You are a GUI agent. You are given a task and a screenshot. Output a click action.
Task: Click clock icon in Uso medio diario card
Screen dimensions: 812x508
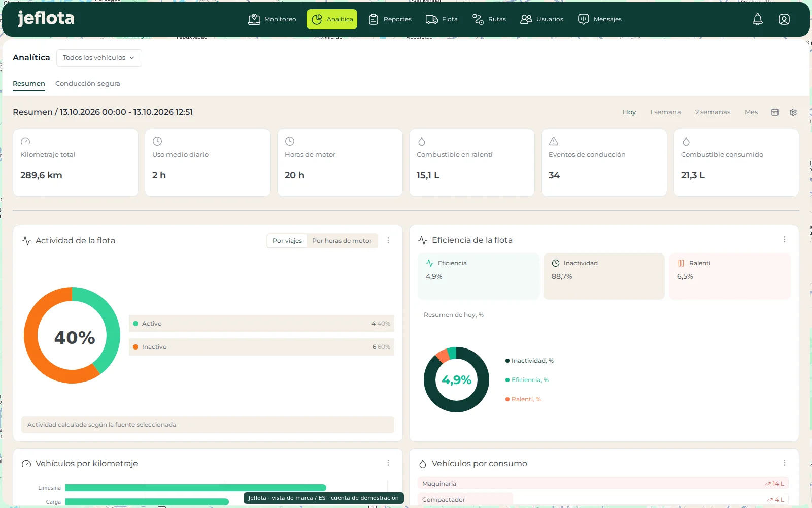[157, 141]
